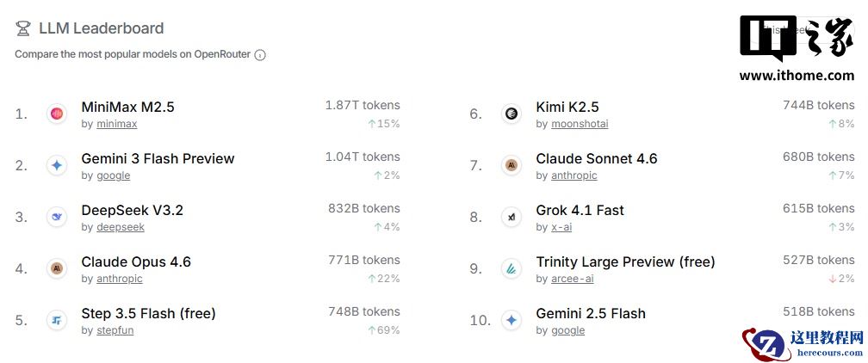
Task: Click the Step 3.5 Flash model icon
Action: pyautogui.click(x=57, y=320)
